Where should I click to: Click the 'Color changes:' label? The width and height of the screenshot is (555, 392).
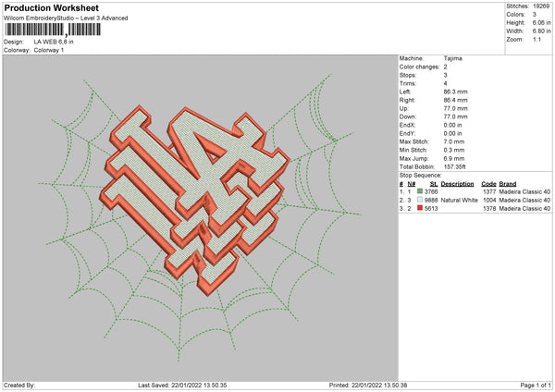419,67
